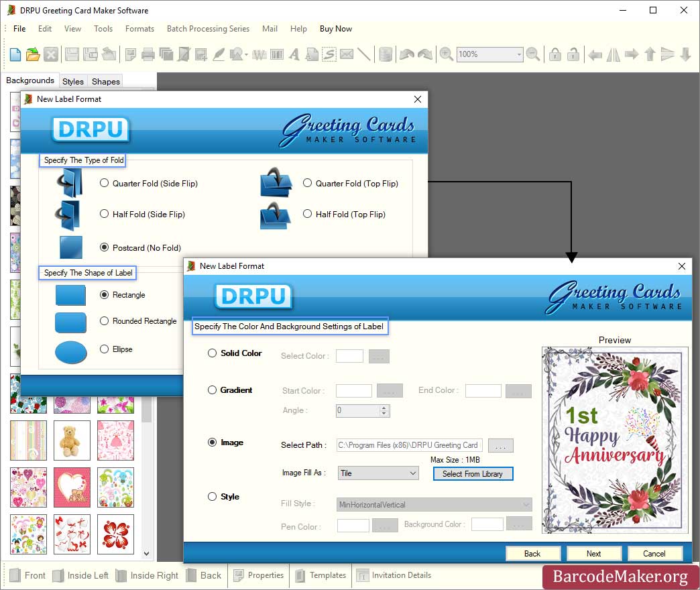700x590 pixels.
Task: Click the Gradient Start Color swatch
Action: (x=353, y=390)
